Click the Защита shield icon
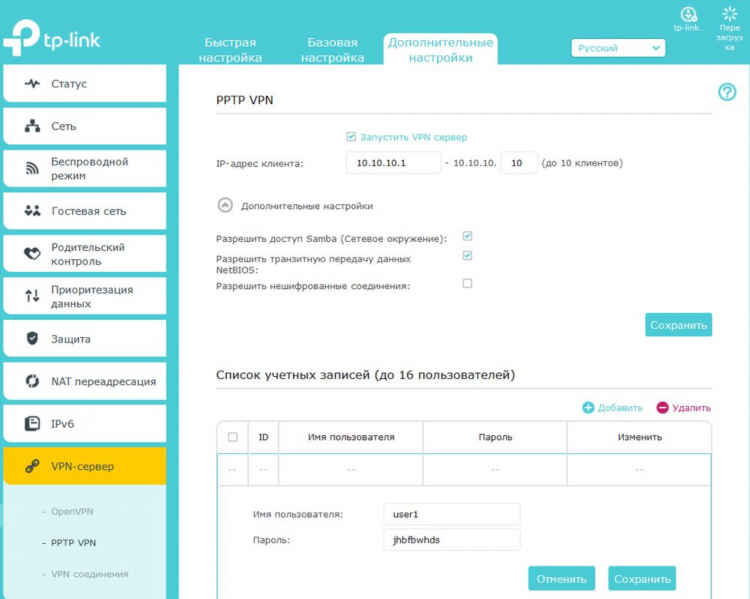This screenshot has width=750, height=599. pos(32,338)
